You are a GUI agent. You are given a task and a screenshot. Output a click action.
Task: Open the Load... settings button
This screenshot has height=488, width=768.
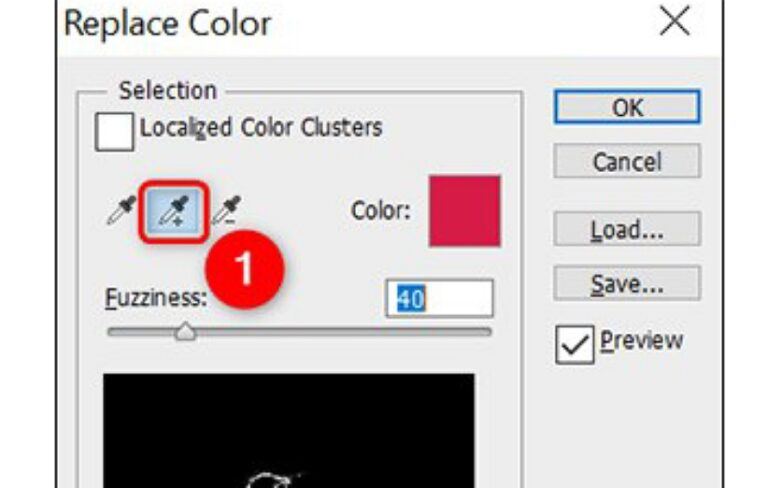(x=627, y=230)
